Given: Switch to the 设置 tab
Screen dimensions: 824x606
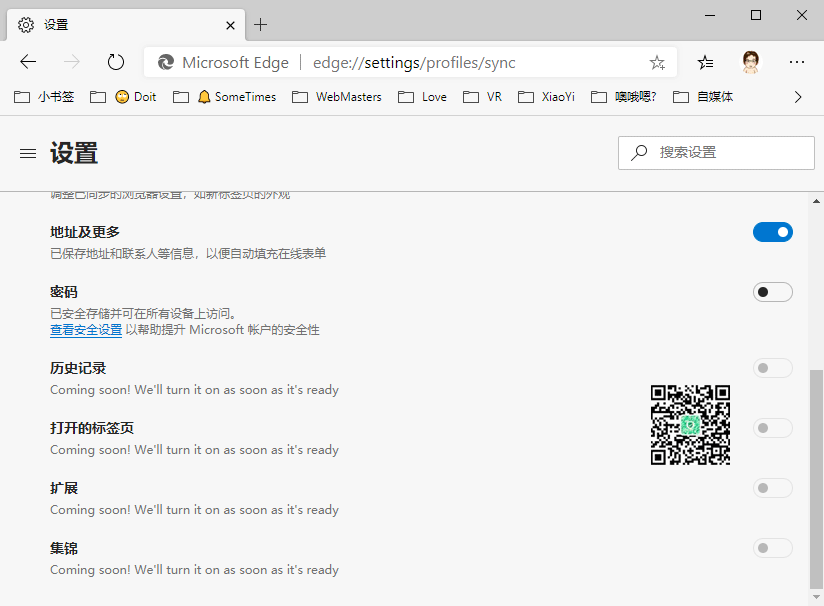Looking at the screenshot, I should [x=120, y=24].
